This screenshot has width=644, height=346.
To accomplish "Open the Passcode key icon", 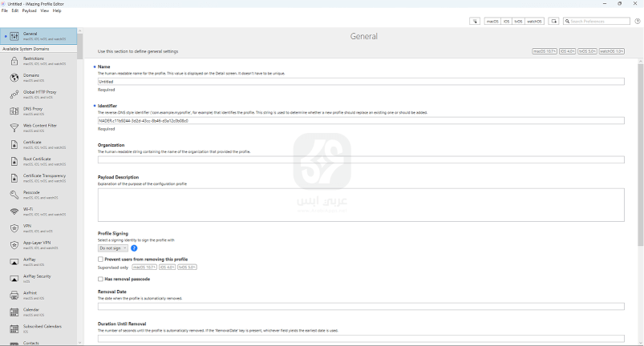I will [x=14, y=195].
